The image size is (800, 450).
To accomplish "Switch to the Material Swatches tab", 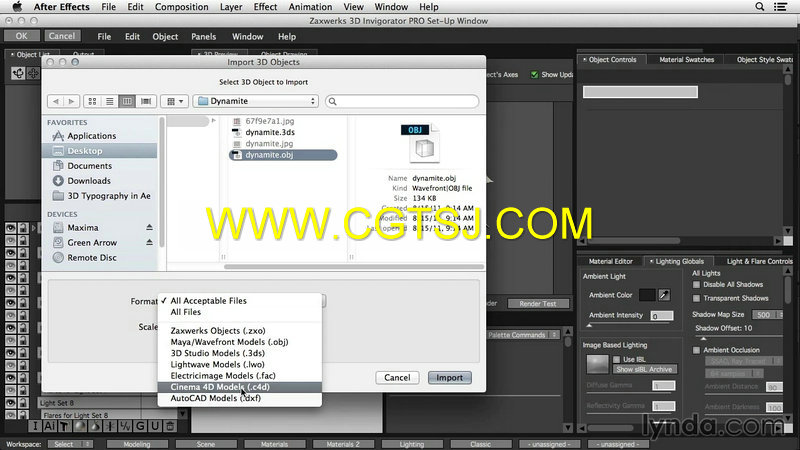I will 686,60.
